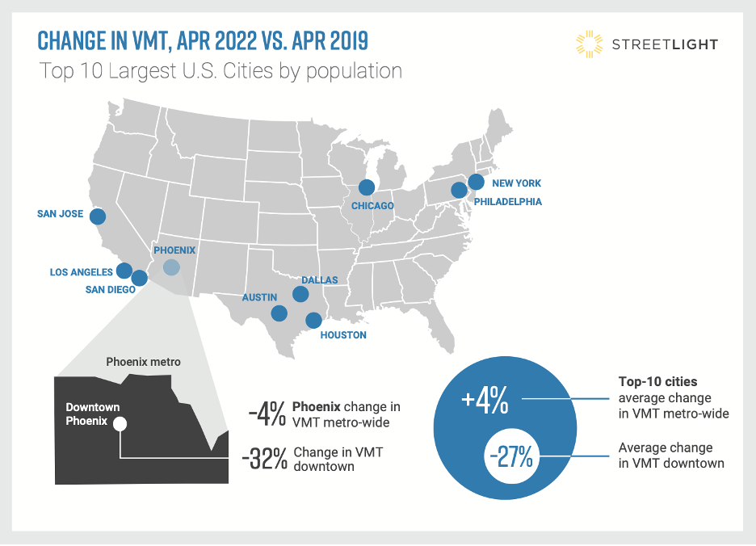Click the white Downtown Phoenix dot
The image size is (756, 546).
(120, 423)
